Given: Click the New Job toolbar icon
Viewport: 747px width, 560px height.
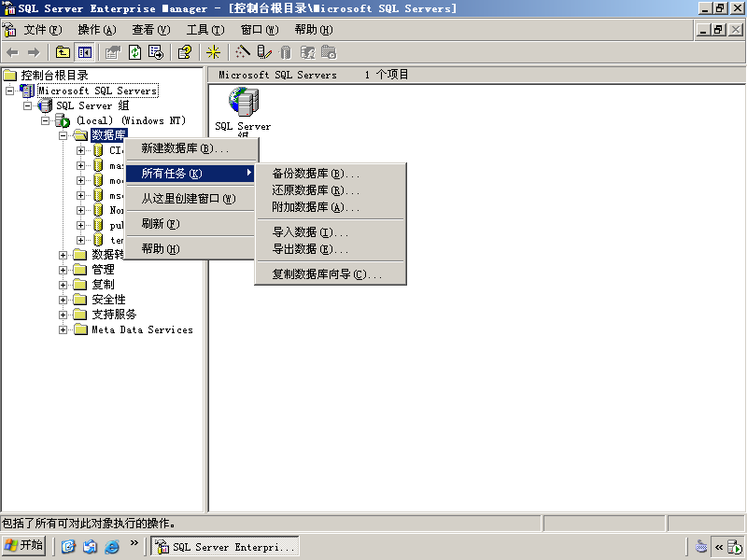Looking at the screenshot, I should tap(329, 52).
